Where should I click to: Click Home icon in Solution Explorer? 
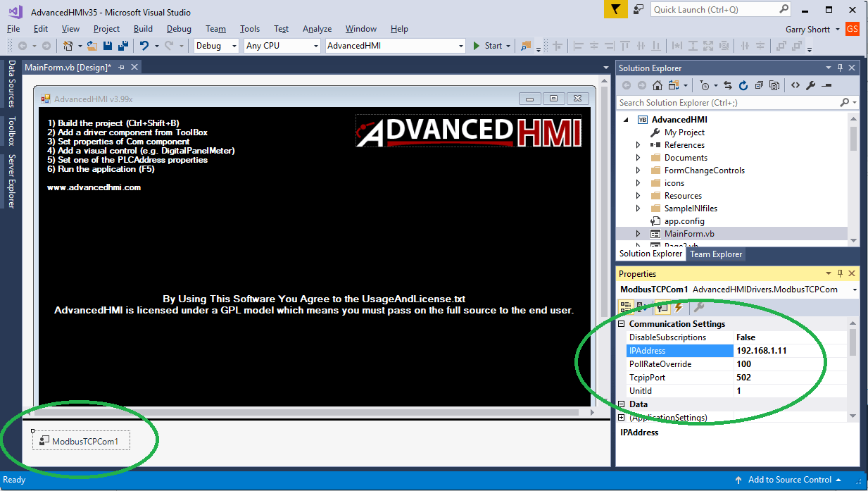pyautogui.click(x=657, y=85)
